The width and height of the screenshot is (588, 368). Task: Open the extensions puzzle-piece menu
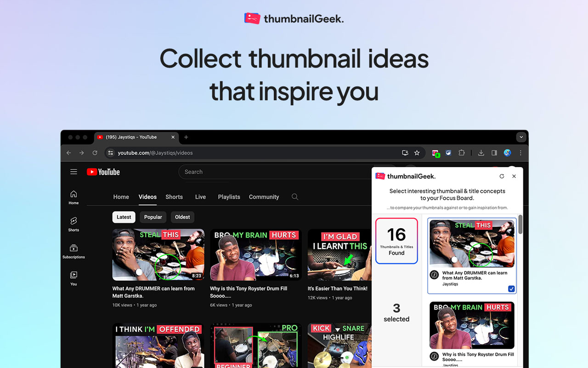[462, 153]
